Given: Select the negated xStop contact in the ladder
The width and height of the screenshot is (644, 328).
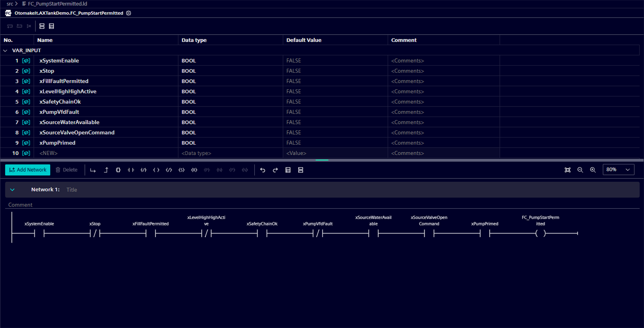Looking at the screenshot, I should pos(95,233).
